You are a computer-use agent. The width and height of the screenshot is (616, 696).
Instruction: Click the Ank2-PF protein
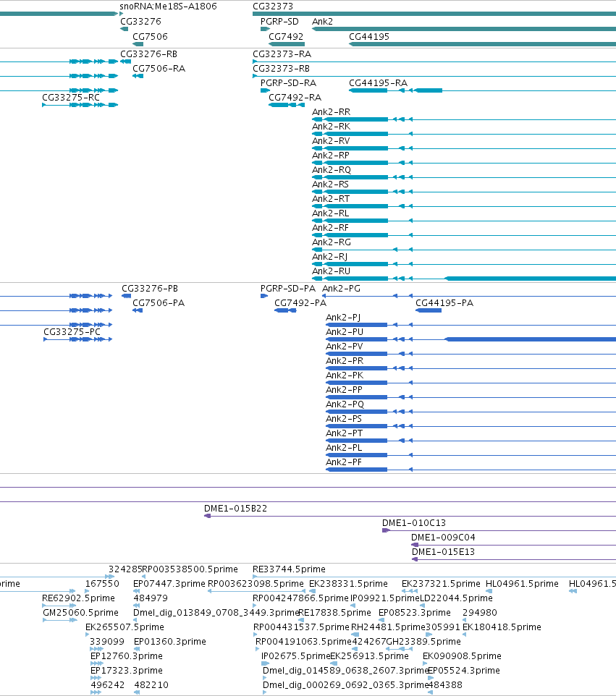(x=471, y=470)
